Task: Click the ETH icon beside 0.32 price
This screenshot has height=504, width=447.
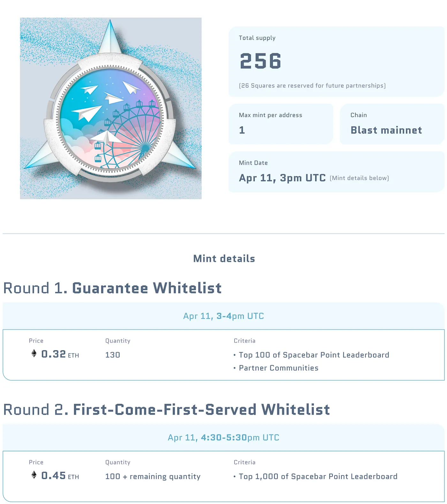Action: pos(34,353)
